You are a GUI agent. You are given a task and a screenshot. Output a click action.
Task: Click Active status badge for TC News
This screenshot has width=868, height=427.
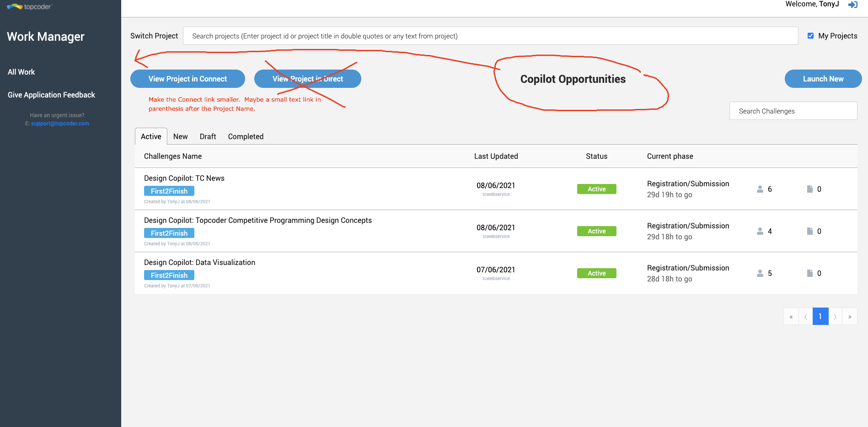coord(597,189)
